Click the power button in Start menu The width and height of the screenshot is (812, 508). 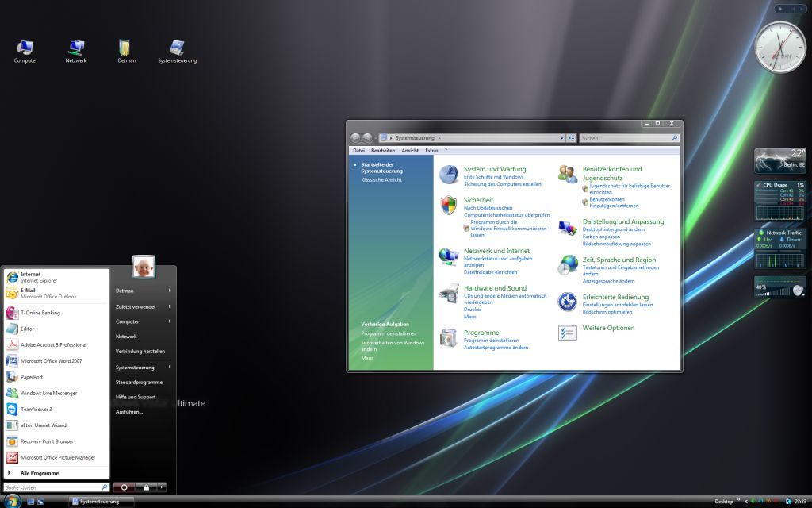(124, 487)
